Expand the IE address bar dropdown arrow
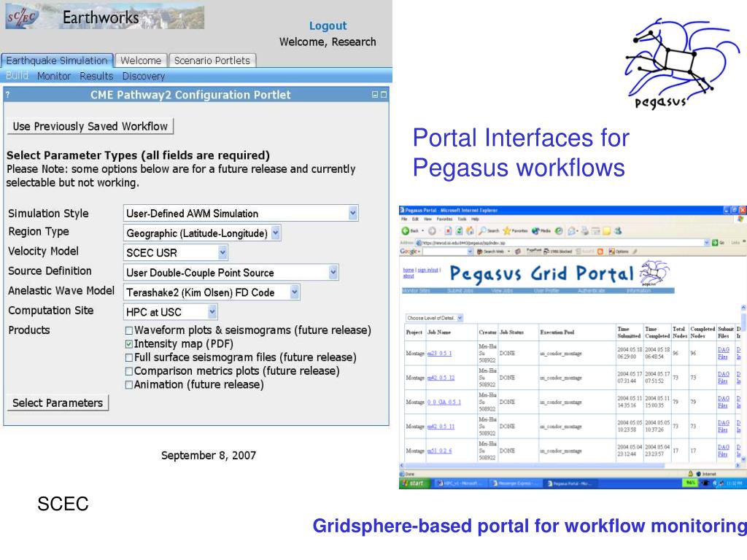This screenshot has height=560, width=747. [706, 242]
